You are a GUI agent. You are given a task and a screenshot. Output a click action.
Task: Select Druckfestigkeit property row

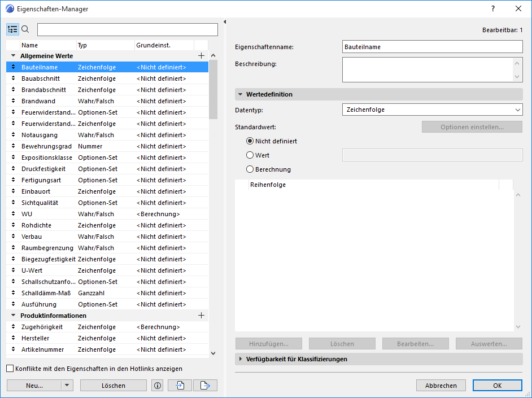coord(107,169)
